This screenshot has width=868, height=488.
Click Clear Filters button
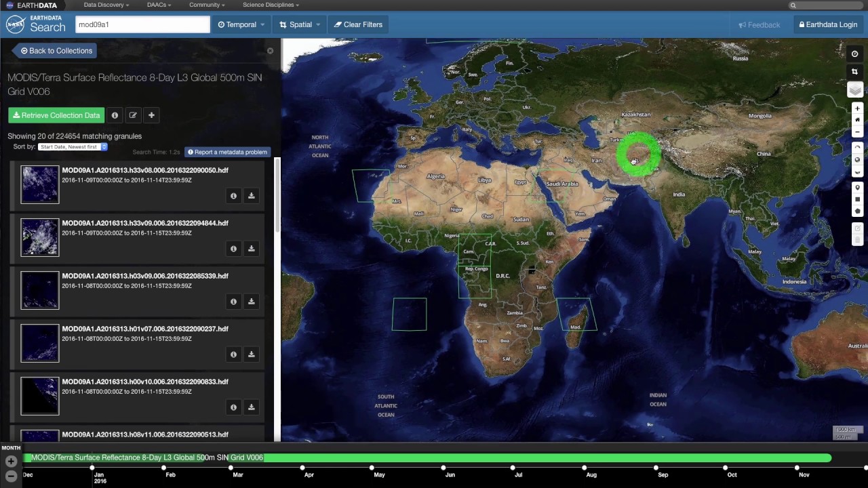(x=358, y=24)
